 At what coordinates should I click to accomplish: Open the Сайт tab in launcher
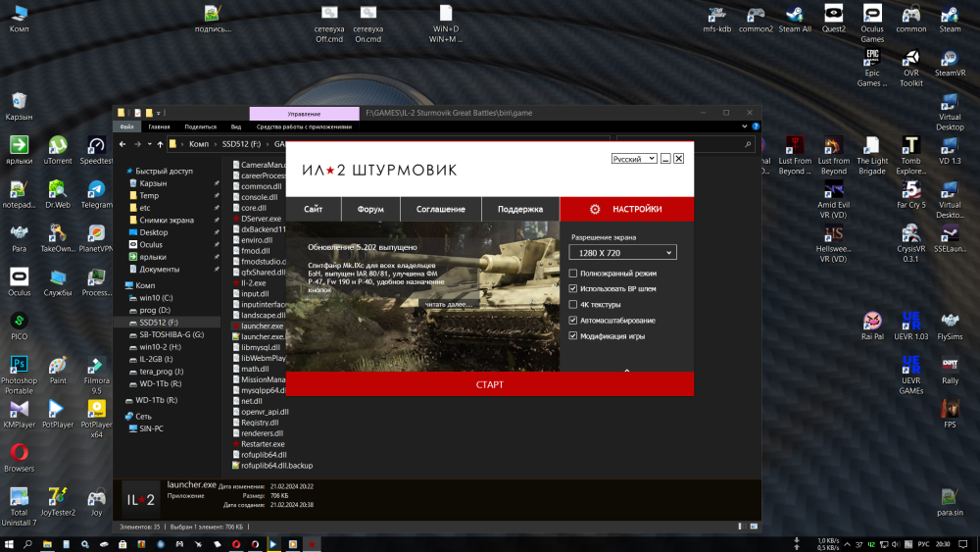click(x=314, y=209)
